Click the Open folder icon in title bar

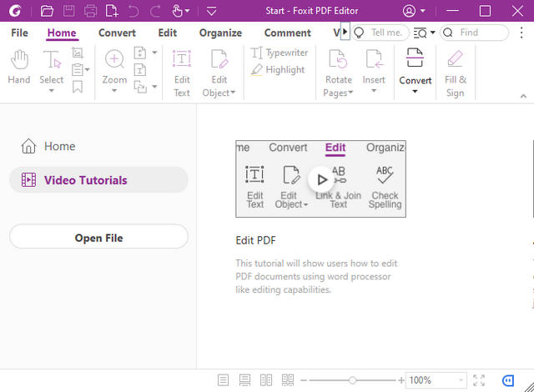click(x=47, y=11)
